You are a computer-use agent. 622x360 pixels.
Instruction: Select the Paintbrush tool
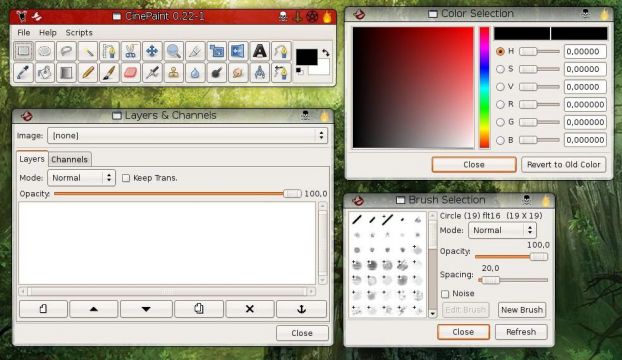109,73
